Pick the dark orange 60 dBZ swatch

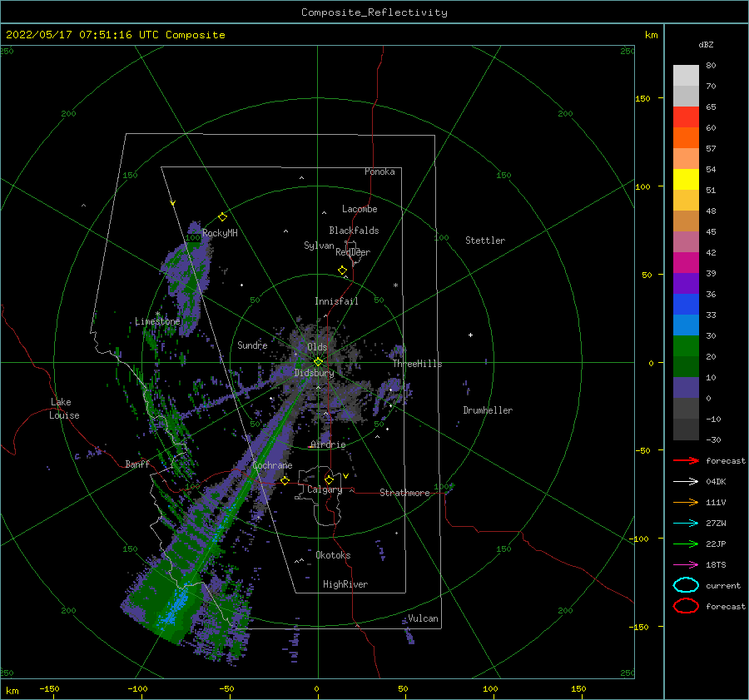pyautogui.click(x=686, y=137)
